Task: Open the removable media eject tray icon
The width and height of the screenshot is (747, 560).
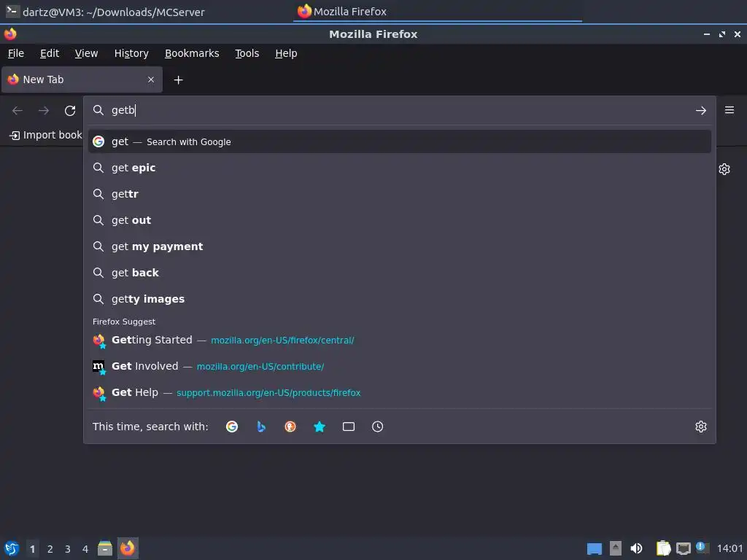Action: [616, 548]
